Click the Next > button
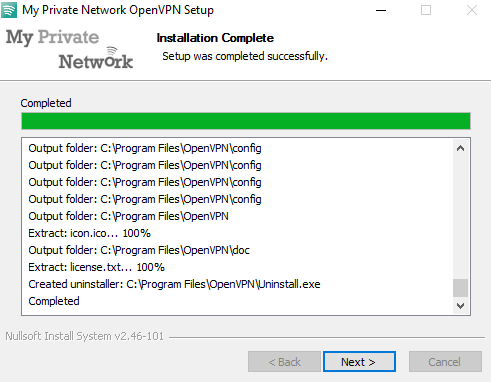Image resolution: width=491 pixels, height=382 pixels. [x=359, y=362]
